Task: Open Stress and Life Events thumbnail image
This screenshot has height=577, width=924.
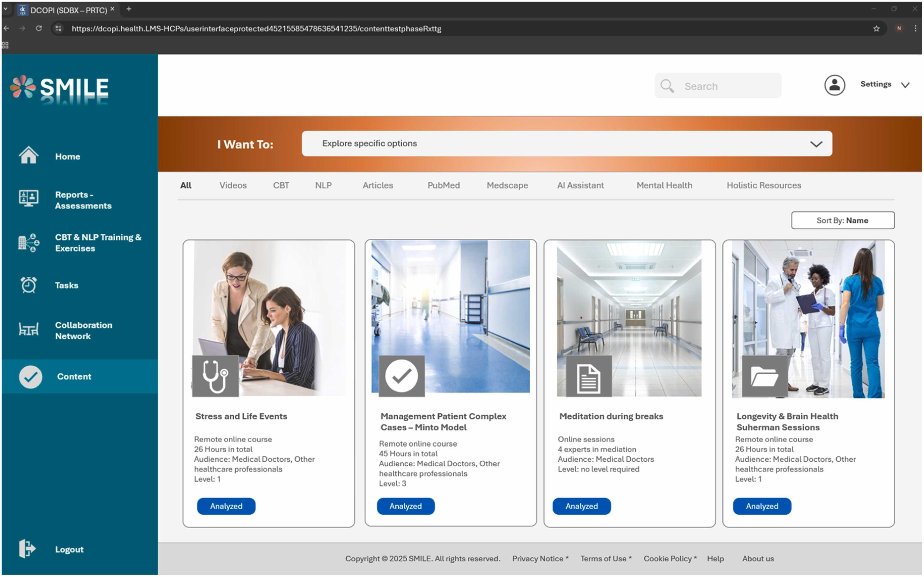Action: tap(269, 318)
